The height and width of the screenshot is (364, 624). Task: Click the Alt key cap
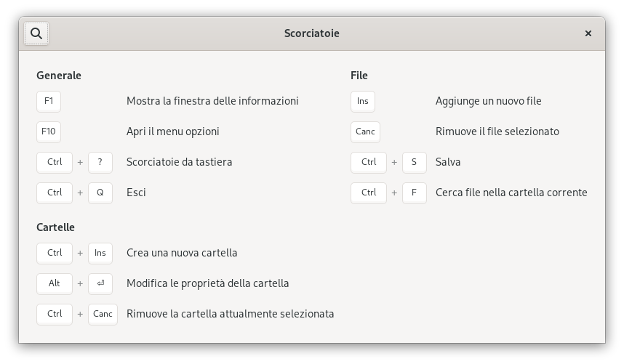(55, 284)
